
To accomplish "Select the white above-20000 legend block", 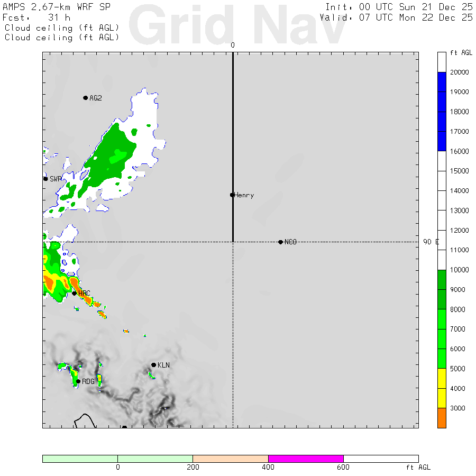I will (442, 62).
